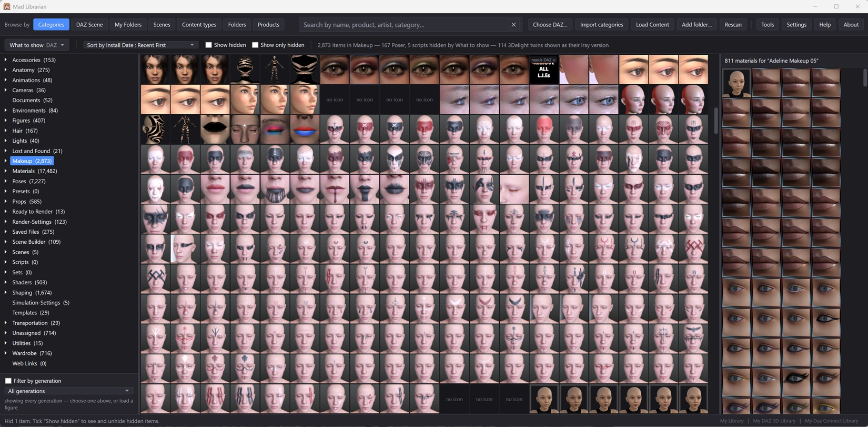
Task: Select the bald head thumbnail in materials panel
Action: click(736, 83)
